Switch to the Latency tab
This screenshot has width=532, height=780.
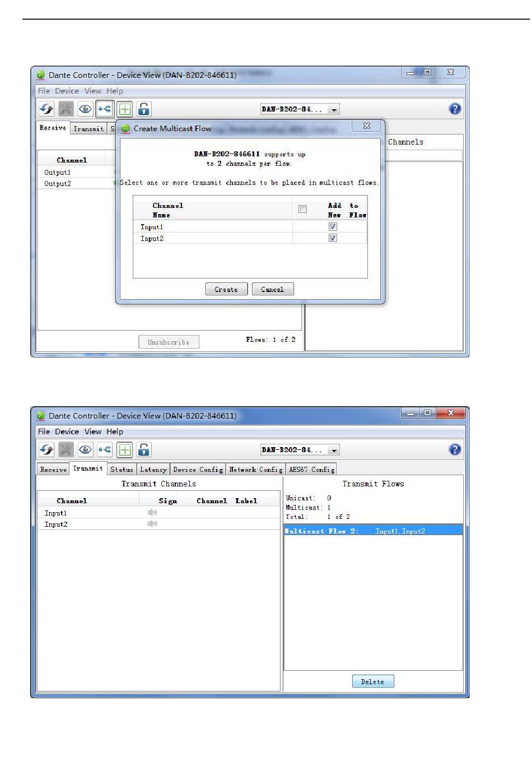click(x=153, y=470)
